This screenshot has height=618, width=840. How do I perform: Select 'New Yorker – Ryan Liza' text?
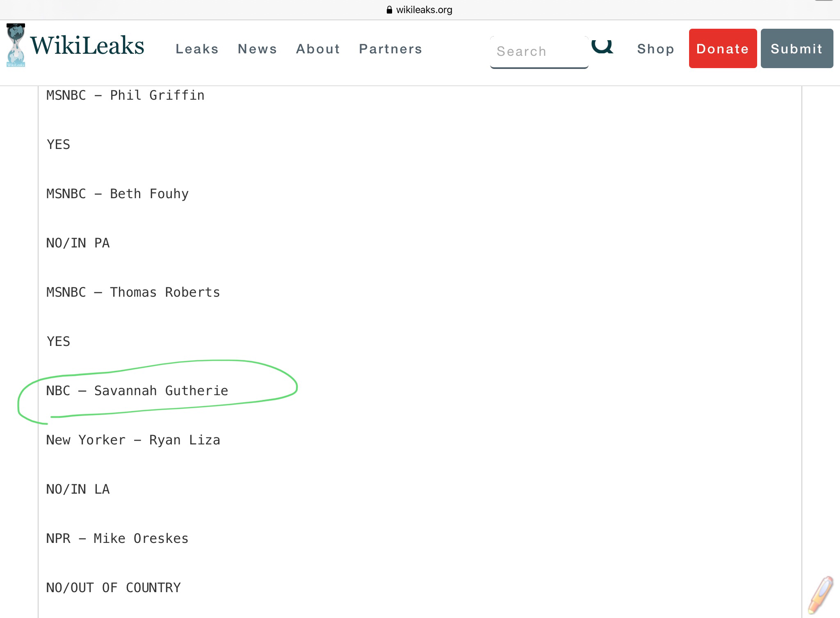pyautogui.click(x=133, y=440)
